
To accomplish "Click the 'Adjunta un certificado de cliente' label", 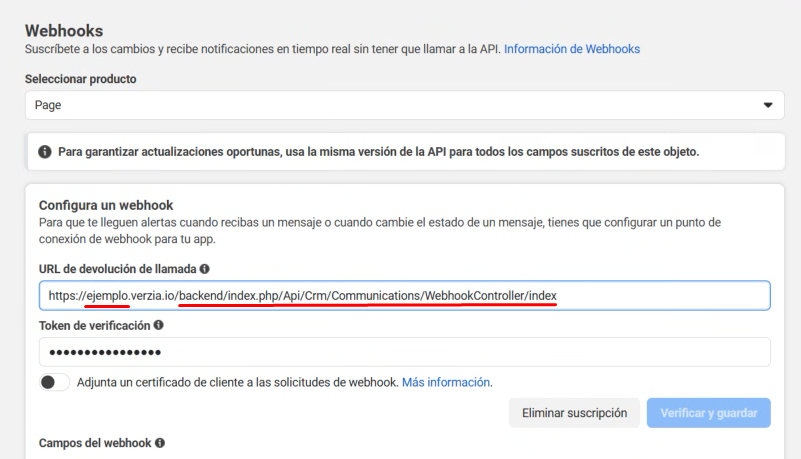I will 238,382.
